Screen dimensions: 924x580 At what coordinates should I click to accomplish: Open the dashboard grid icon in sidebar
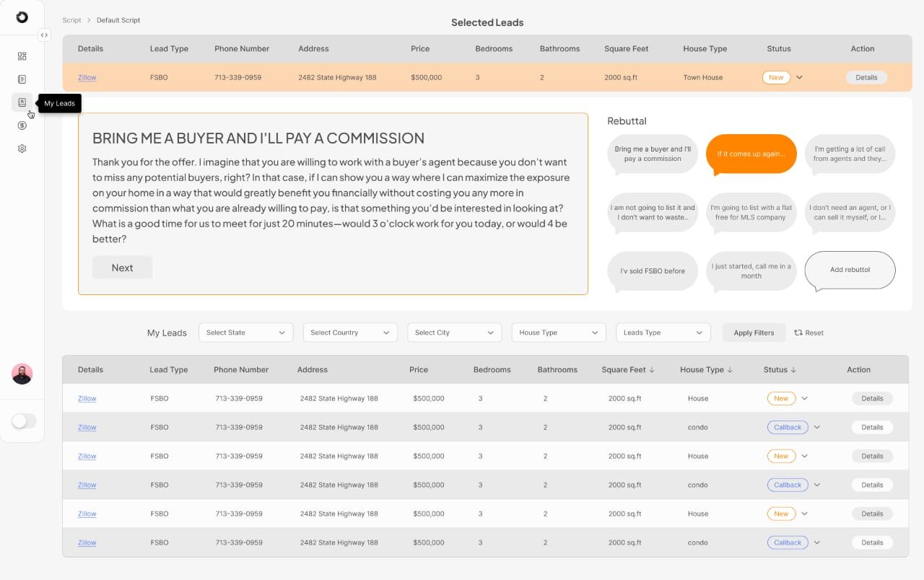tap(22, 56)
